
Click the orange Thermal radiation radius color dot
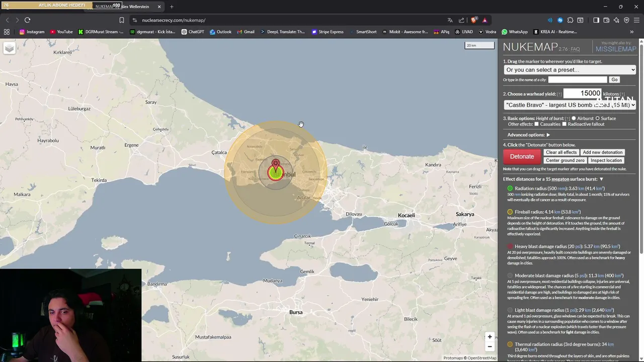(x=510, y=344)
